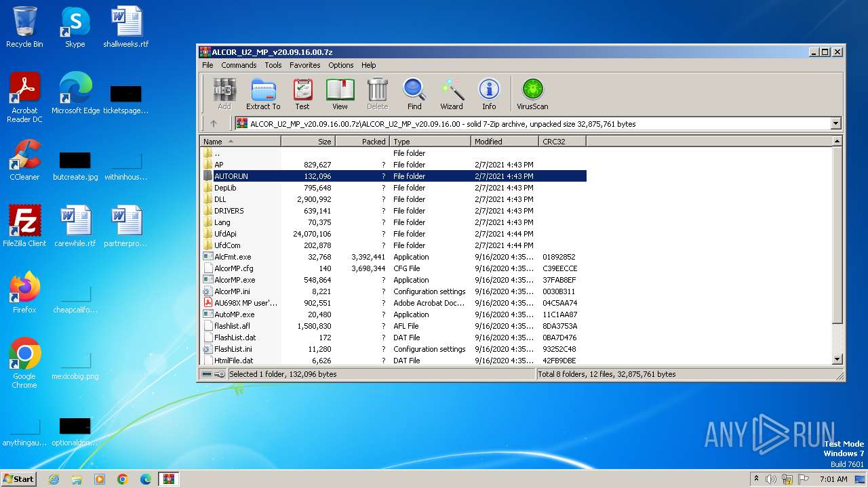Click the Test archive icon

[302, 94]
